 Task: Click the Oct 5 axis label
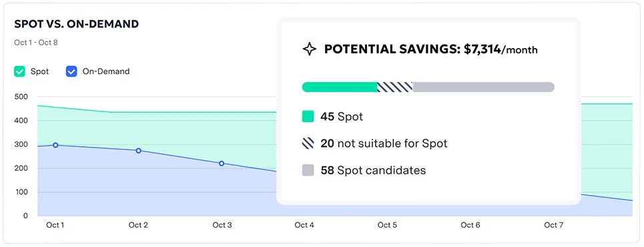coord(387,225)
